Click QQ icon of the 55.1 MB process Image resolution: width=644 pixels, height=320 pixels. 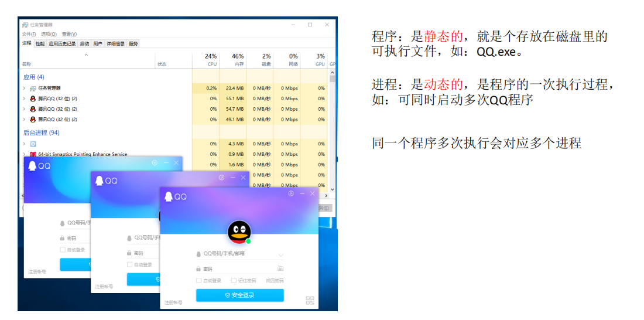pyautogui.click(x=33, y=98)
